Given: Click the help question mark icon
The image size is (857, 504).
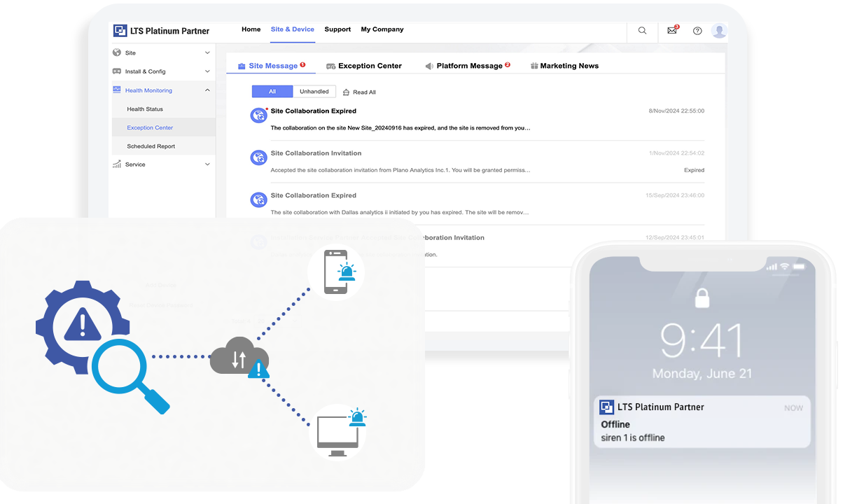Looking at the screenshot, I should pyautogui.click(x=697, y=31).
